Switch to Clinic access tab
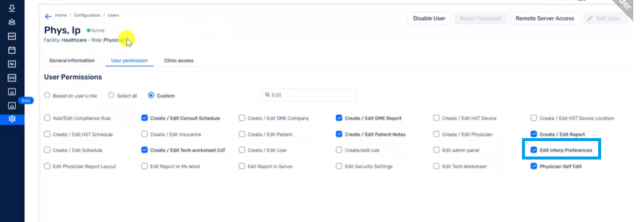 (x=179, y=60)
